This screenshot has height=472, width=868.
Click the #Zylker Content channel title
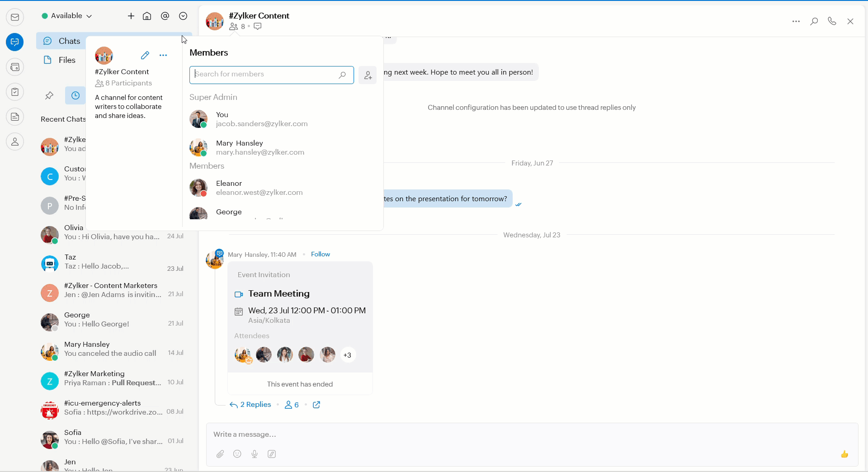(259, 16)
